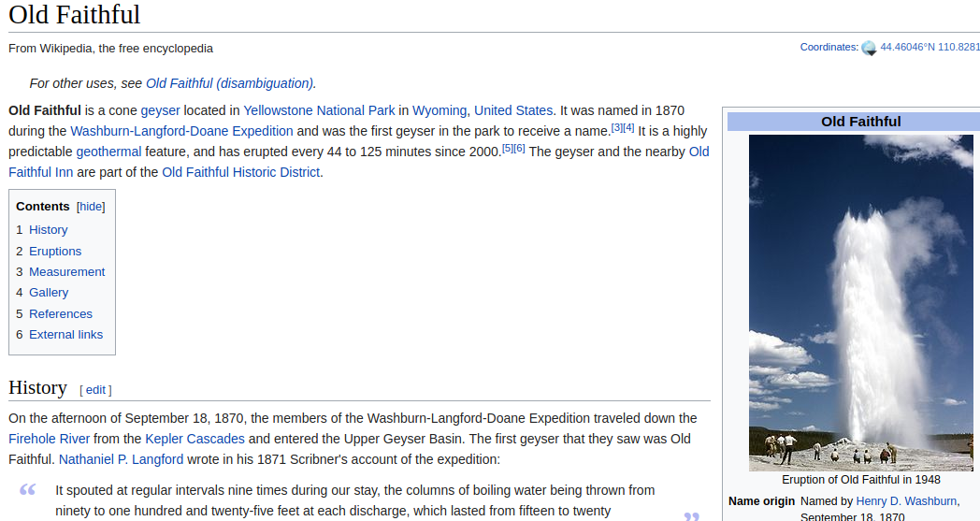The height and width of the screenshot is (521, 980).
Task: Click the History section heading
Action: coord(37,388)
